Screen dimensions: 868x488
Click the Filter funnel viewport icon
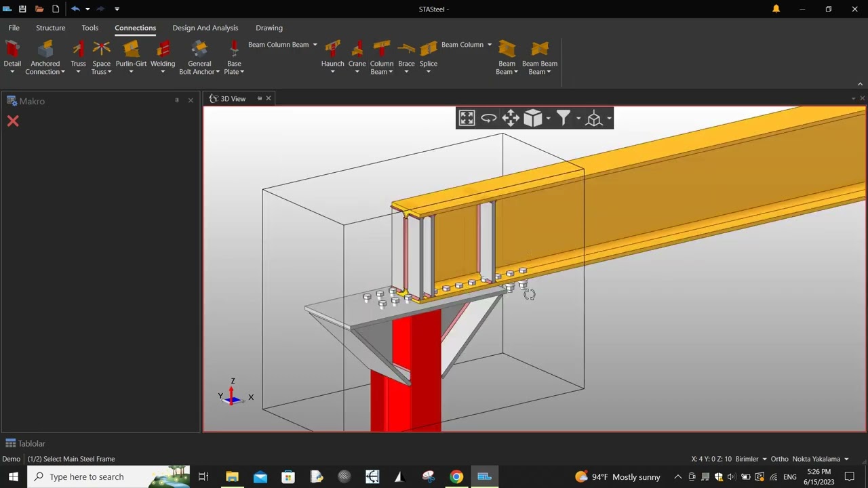pyautogui.click(x=564, y=118)
